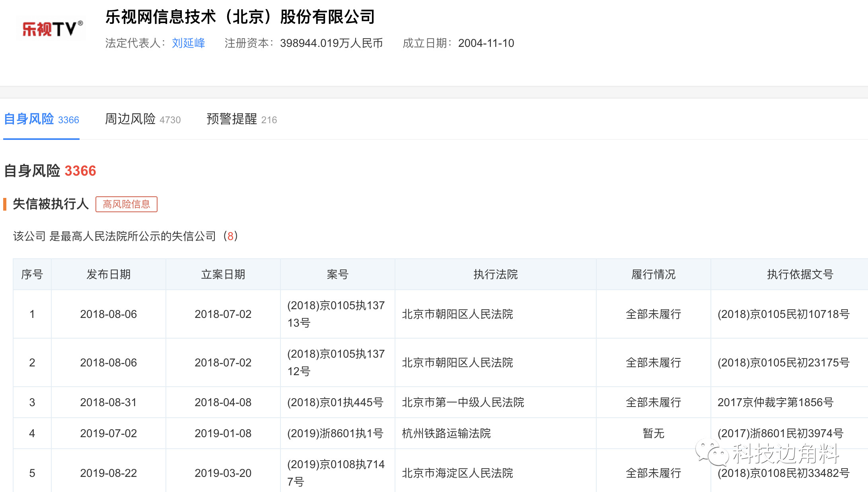This screenshot has width=868, height=492.
Task: Click filing date 2018-04-08
Action: (x=223, y=402)
